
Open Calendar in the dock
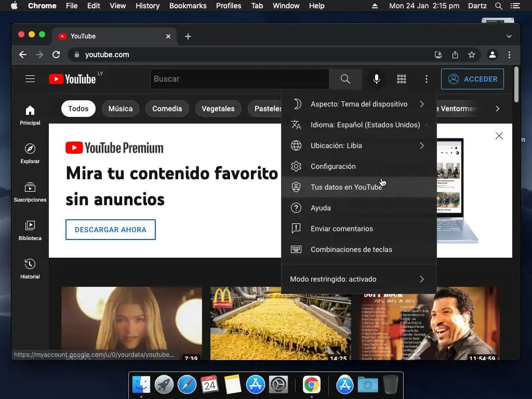(x=209, y=385)
